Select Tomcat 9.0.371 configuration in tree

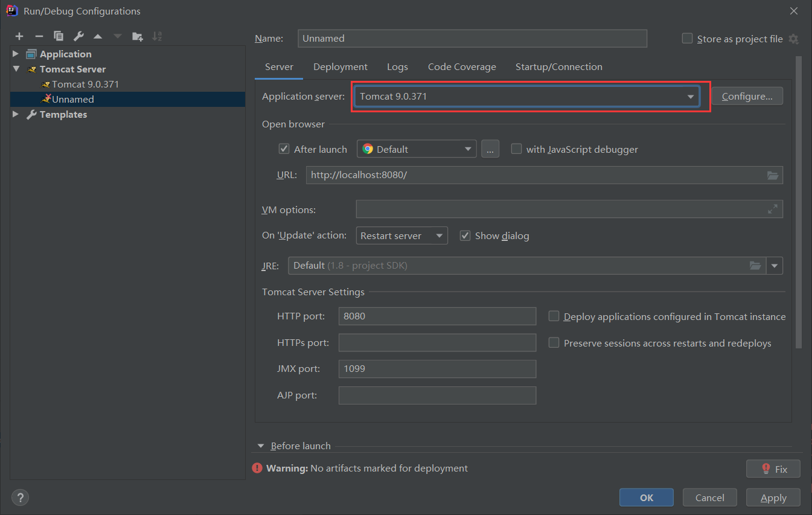tap(127, 84)
